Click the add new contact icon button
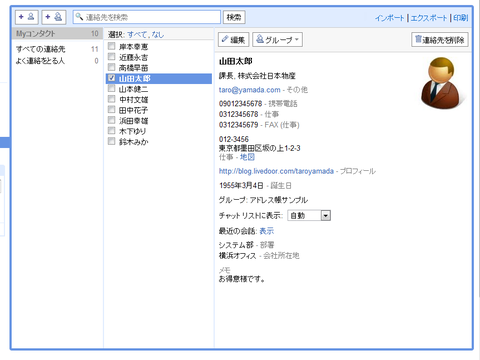Image resolution: width=480 pixels, height=360 pixels. (27, 17)
